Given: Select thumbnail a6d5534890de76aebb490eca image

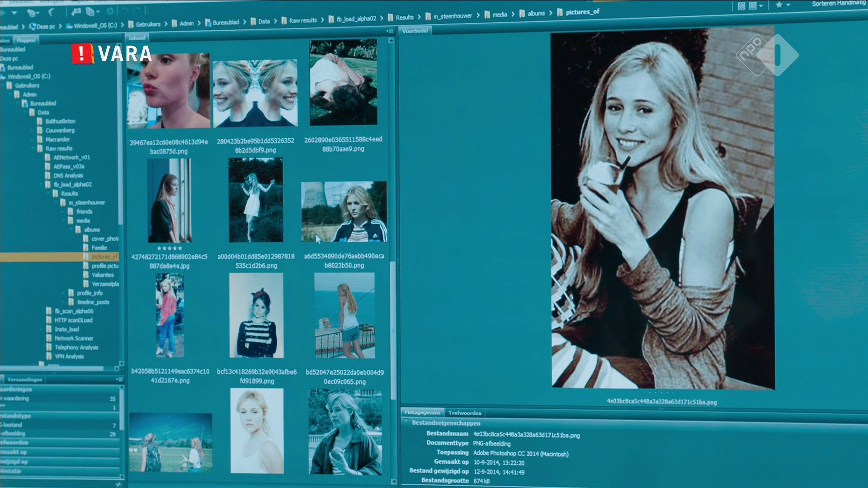Looking at the screenshot, I should click(344, 211).
